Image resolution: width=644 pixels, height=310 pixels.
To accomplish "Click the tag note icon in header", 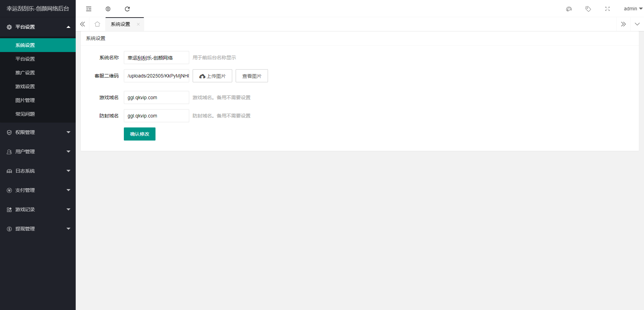I will point(588,9).
